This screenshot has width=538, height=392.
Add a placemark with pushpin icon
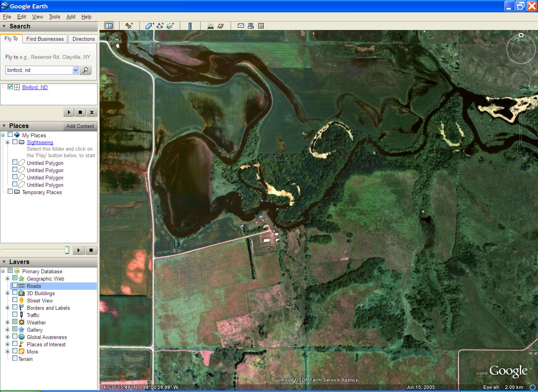129,26
